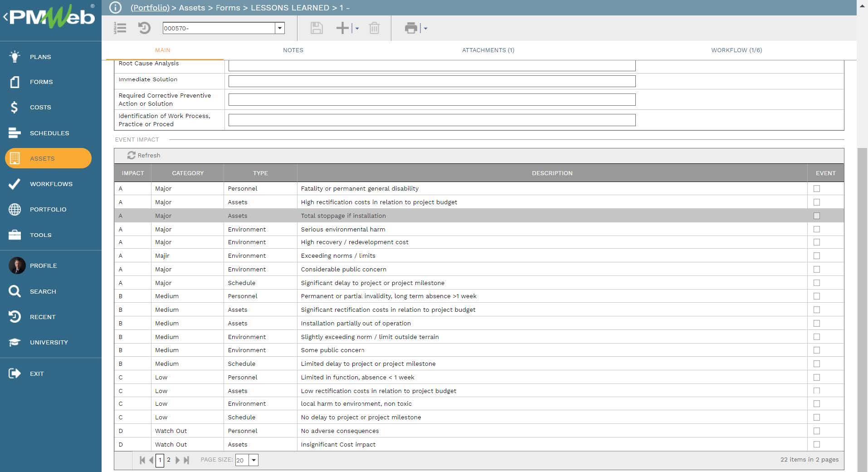Expand the Add button dropdown arrow
This screenshot has width=868, height=472.
pos(357,29)
